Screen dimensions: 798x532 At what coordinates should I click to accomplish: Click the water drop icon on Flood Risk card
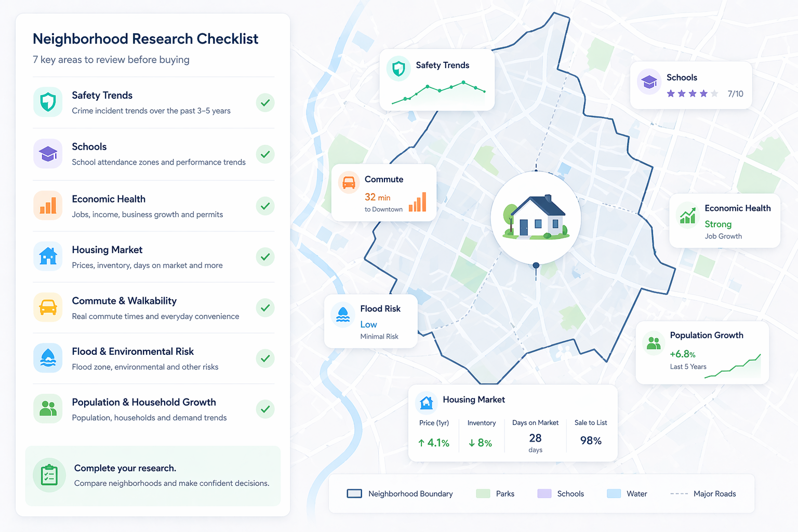(x=343, y=314)
